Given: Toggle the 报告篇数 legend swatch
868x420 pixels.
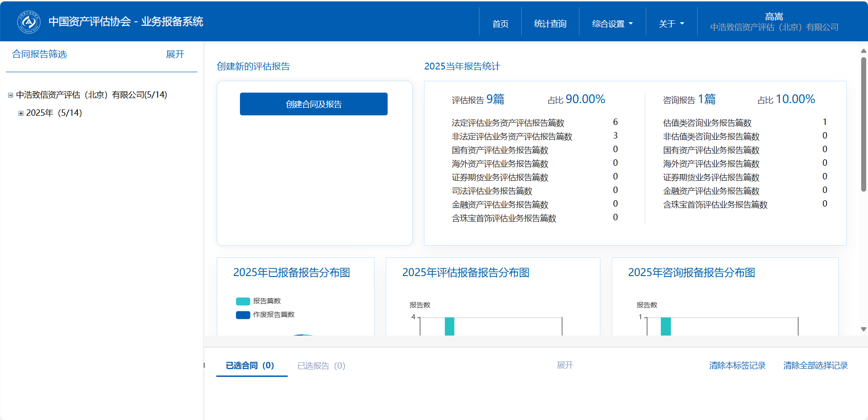Looking at the screenshot, I should click(243, 301).
